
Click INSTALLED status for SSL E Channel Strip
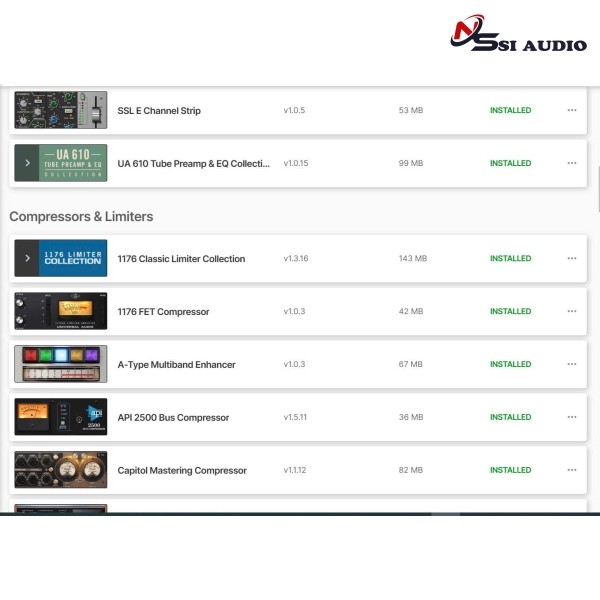(510, 110)
